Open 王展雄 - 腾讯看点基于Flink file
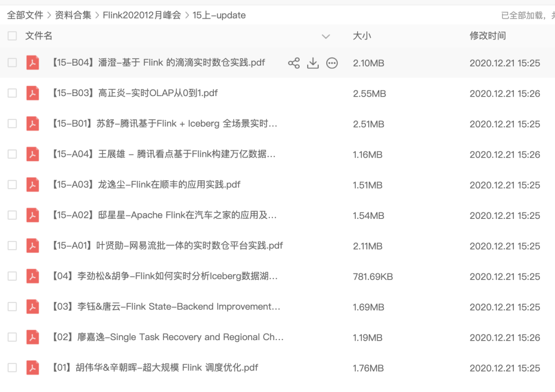This screenshot has width=555, height=392. [163, 154]
